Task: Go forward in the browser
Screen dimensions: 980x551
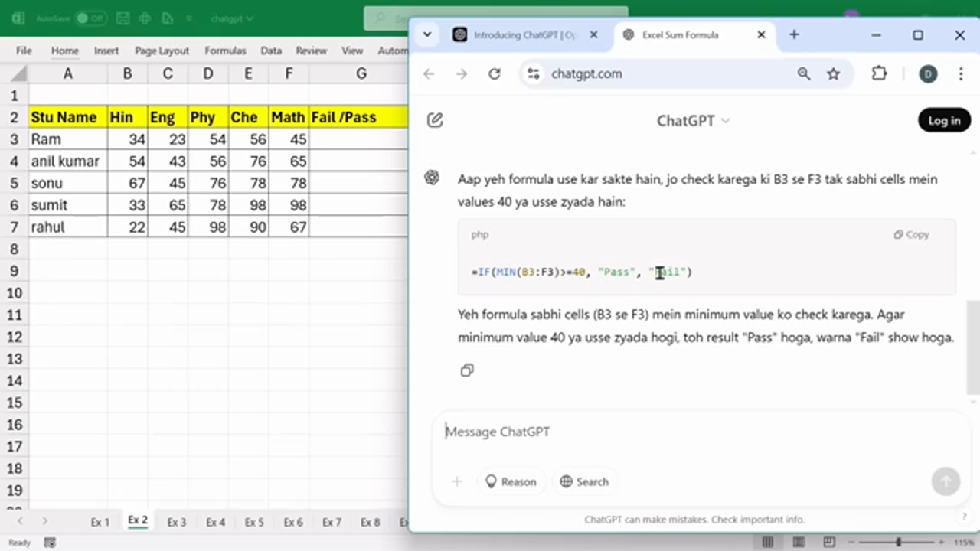Action: coord(462,73)
